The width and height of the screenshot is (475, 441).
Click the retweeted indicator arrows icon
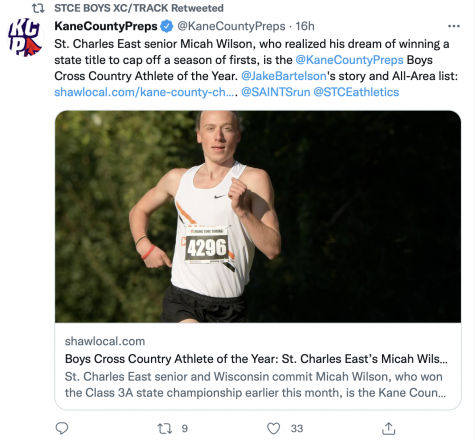pos(38,8)
